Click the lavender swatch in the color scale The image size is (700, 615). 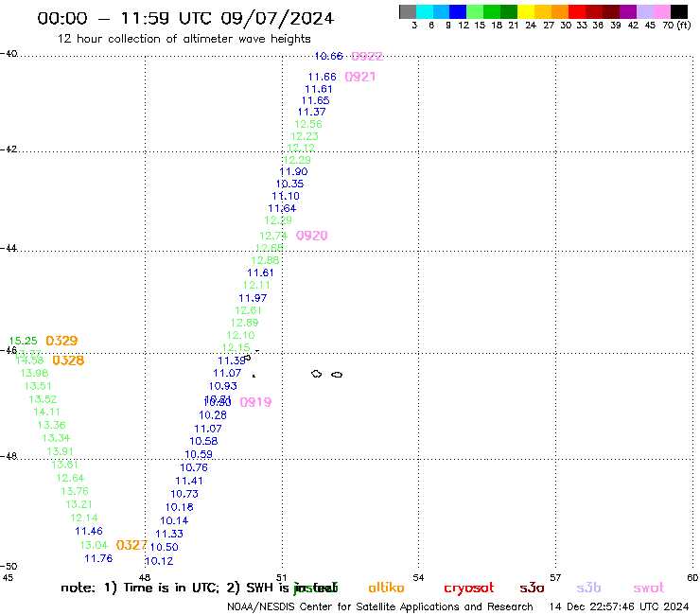644,11
